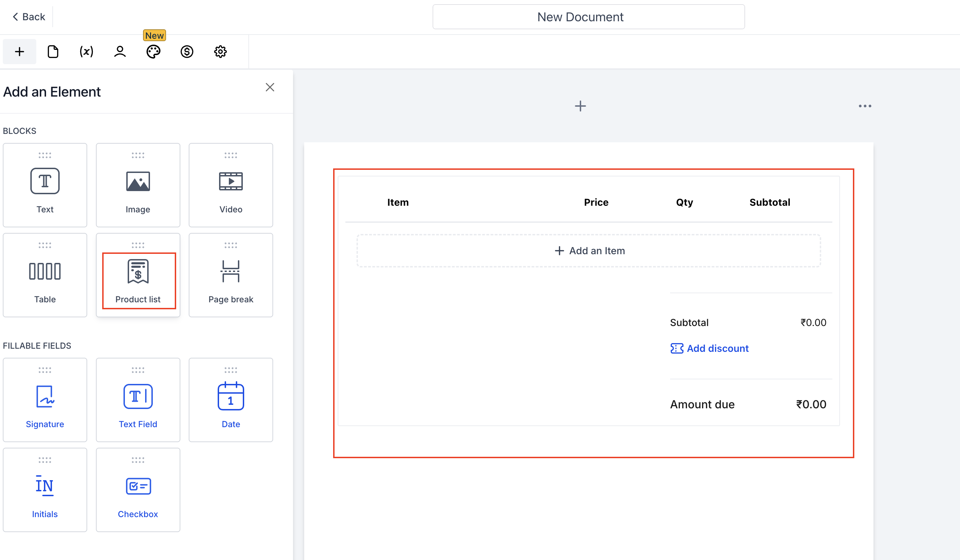The height and width of the screenshot is (560, 960).
Task: Click the plus add-element toolbar icon
Action: (x=20, y=51)
